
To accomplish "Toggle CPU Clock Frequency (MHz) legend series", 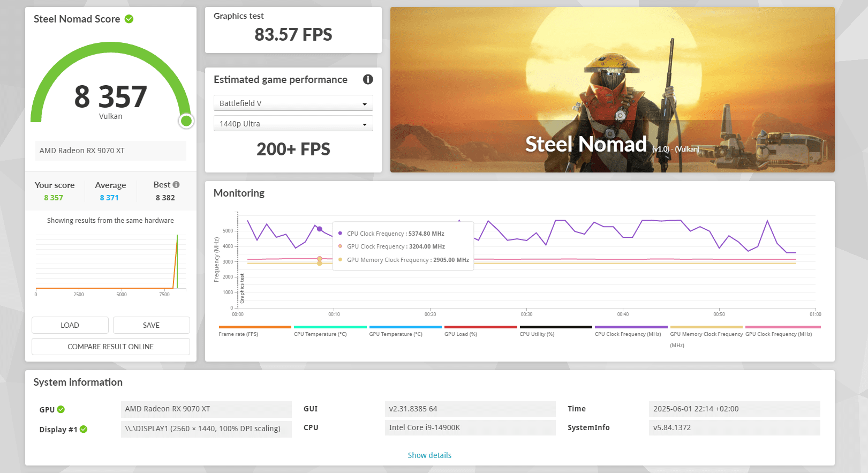I will (x=628, y=334).
